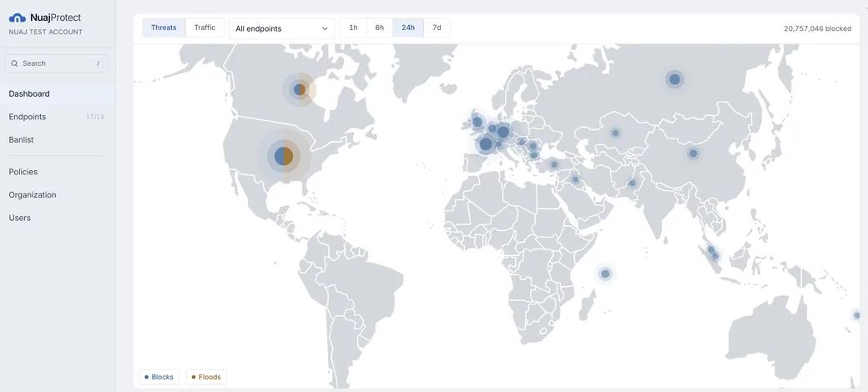
Task: Select the Iraq threat marker
Action: tap(575, 179)
